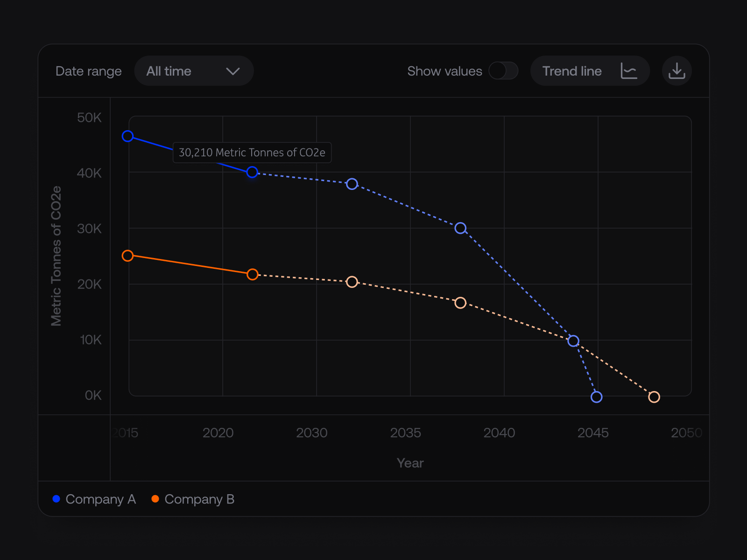Select the highlighted 2022 Company A data point
Screen dimensions: 747x560
tap(252, 173)
